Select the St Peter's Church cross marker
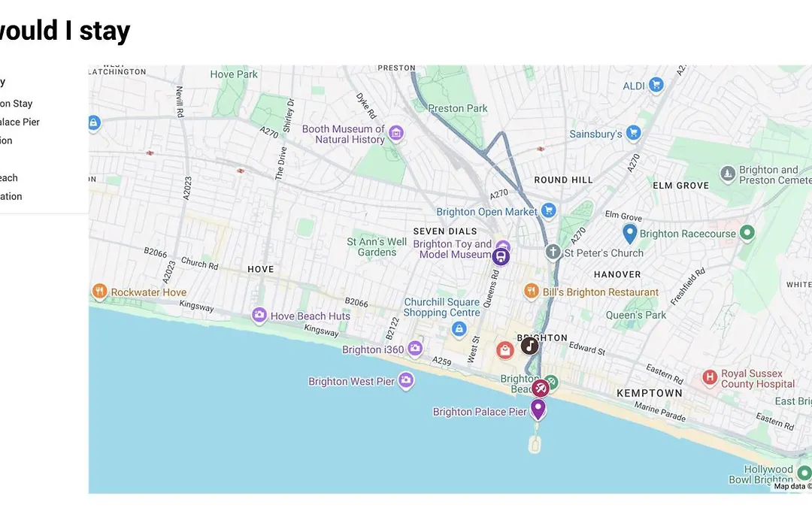This screenshot has height=526, width=812. click(x=553, y=252)
